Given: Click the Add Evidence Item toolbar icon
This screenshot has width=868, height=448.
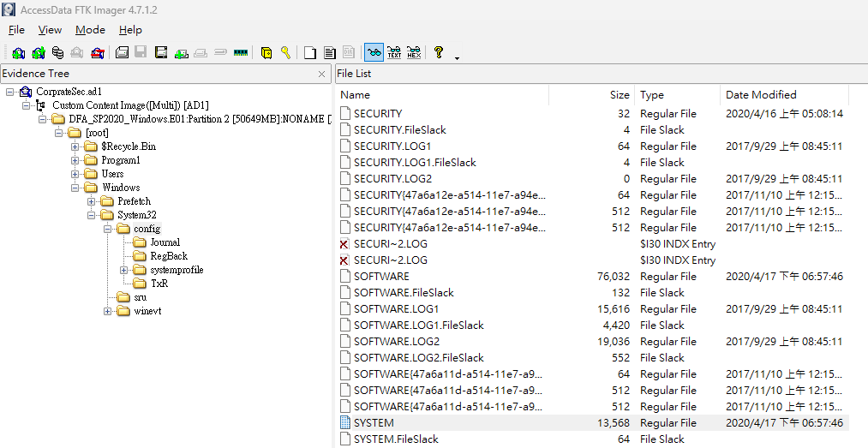Looking at the screenshot, I should pyautogui.click(x=18, y=52).
